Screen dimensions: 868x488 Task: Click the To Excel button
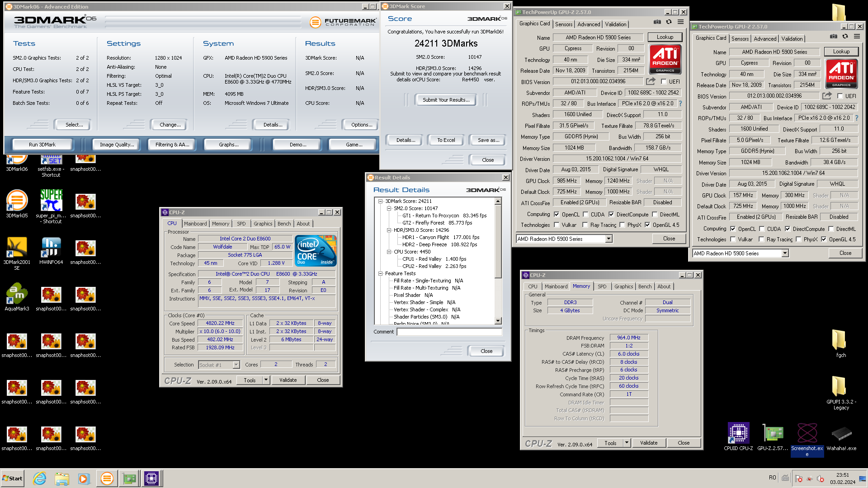(446, 140)
